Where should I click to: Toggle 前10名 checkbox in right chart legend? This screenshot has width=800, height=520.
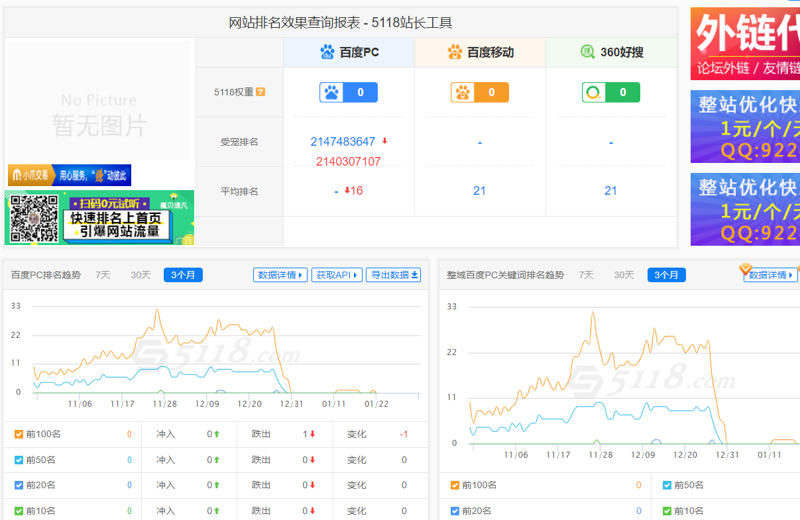pyautogui.click(x=667, y=510)
